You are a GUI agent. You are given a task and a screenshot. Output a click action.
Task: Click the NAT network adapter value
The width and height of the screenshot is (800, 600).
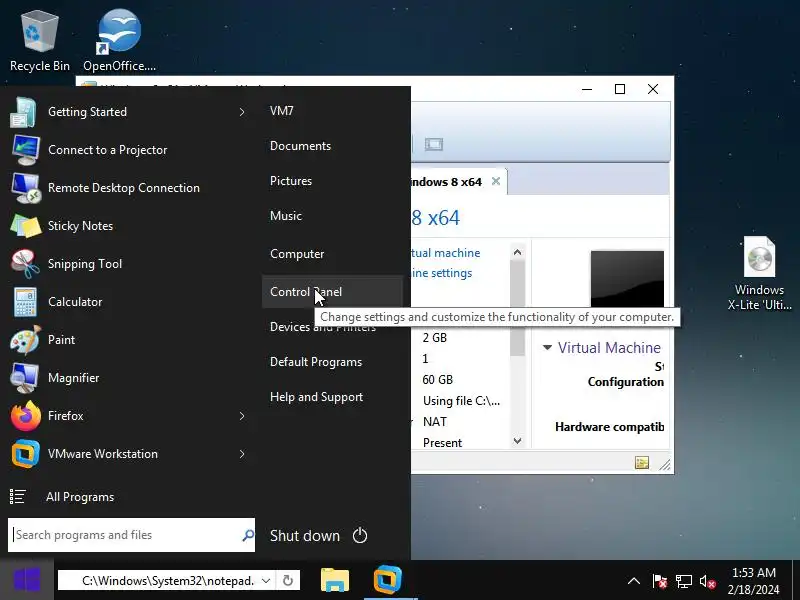pyautogui.click(x=435, y=421)
